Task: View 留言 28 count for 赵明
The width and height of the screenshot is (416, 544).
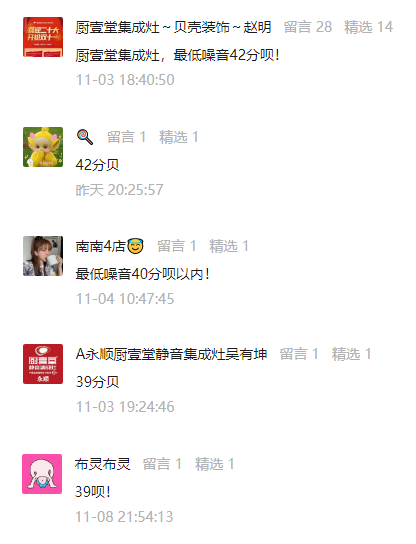Action: [x=308, y=27]
